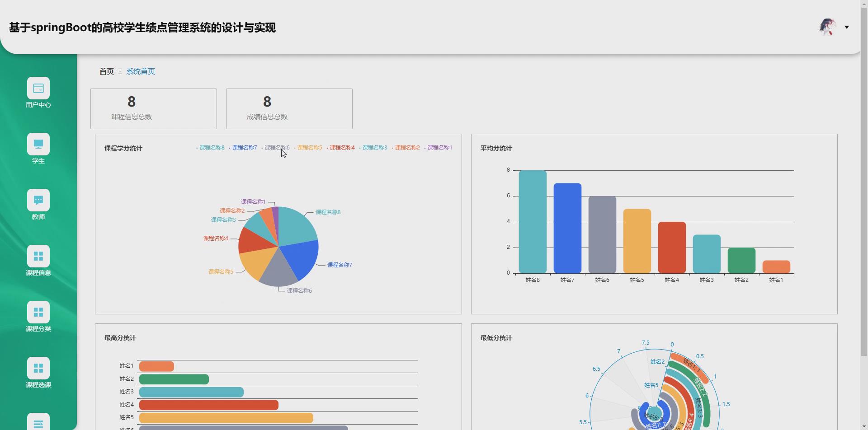This screenshot has height=430, width=868.
Task: Expand the account dropdown arrow
Action: [847, 27]
